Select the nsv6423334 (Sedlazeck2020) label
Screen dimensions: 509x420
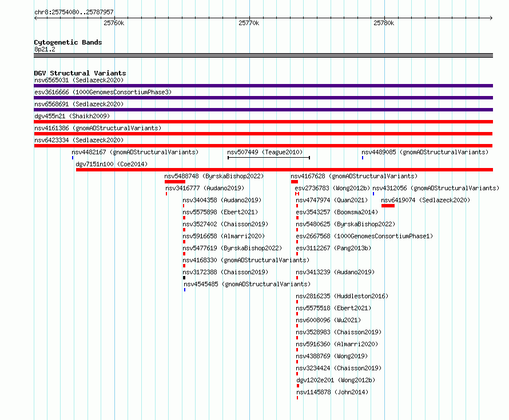79,140
